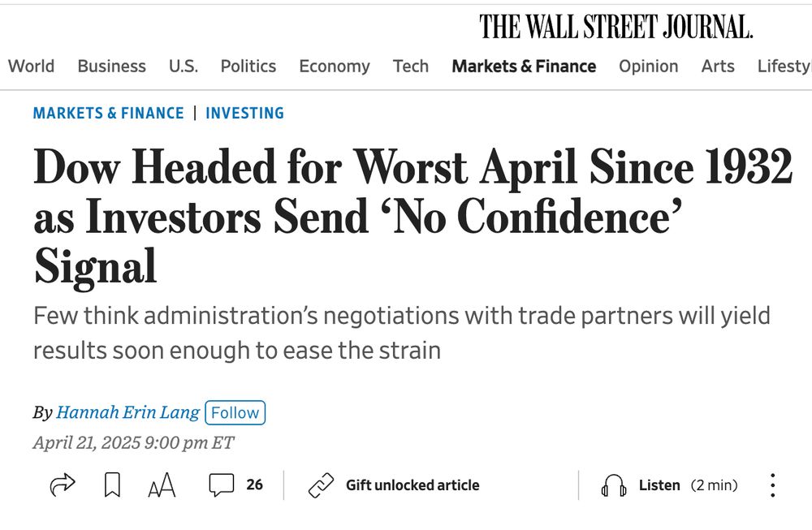Viewport: 812px width, 530px height.
Task: Follow author Hannah Erin Lang
Action: [235, 412]
